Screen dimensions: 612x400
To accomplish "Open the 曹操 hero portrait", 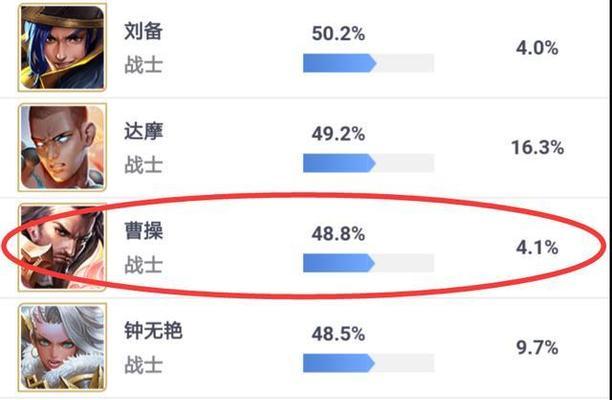I will coord(62,247).
